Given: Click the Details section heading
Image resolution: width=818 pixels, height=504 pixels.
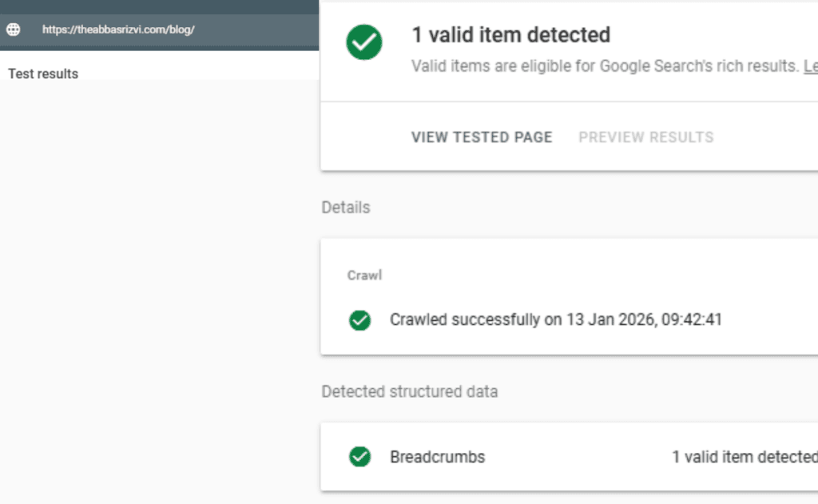Looking at the screenshot, I should (345, 207).
